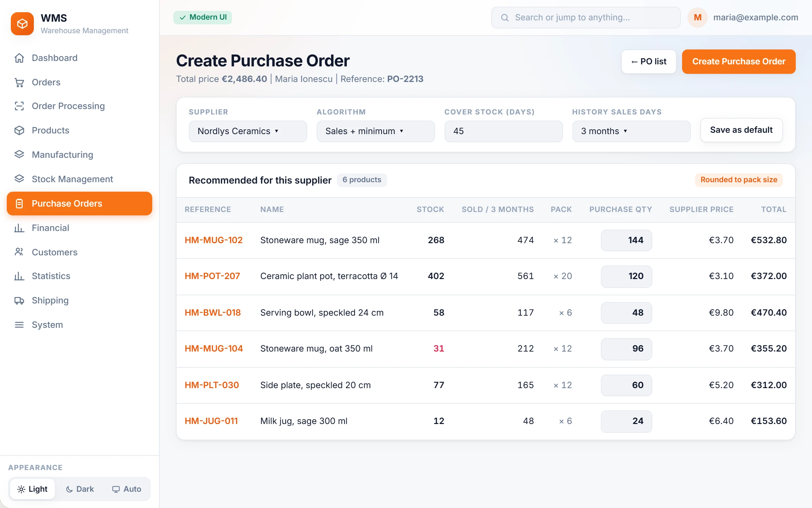Click the System menu lines icon

[x=19, y=325]
